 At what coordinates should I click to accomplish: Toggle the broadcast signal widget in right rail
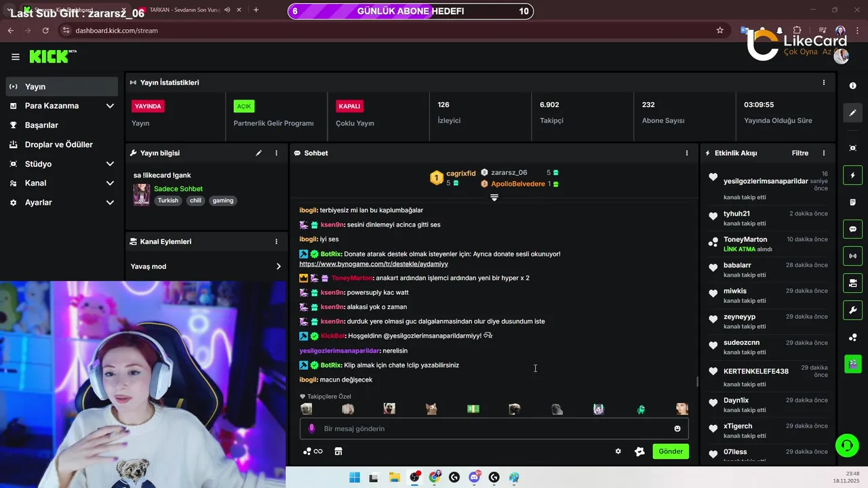tap(852, 256)
